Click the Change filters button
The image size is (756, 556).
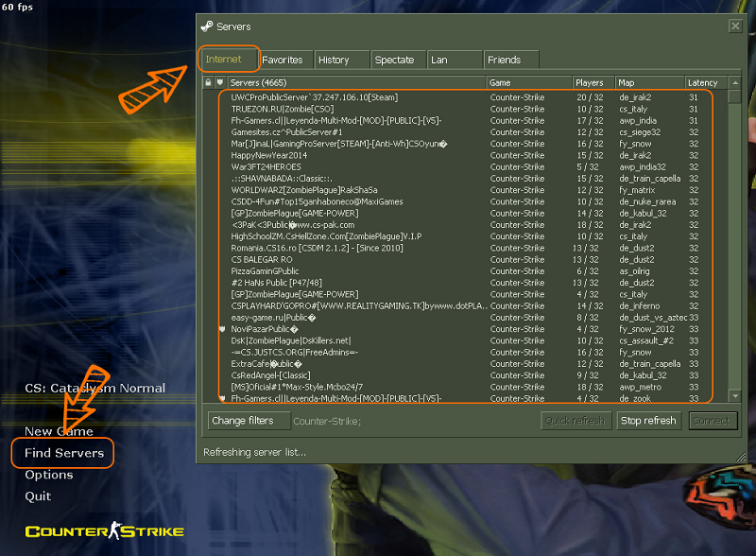click(x=248, y=420)
